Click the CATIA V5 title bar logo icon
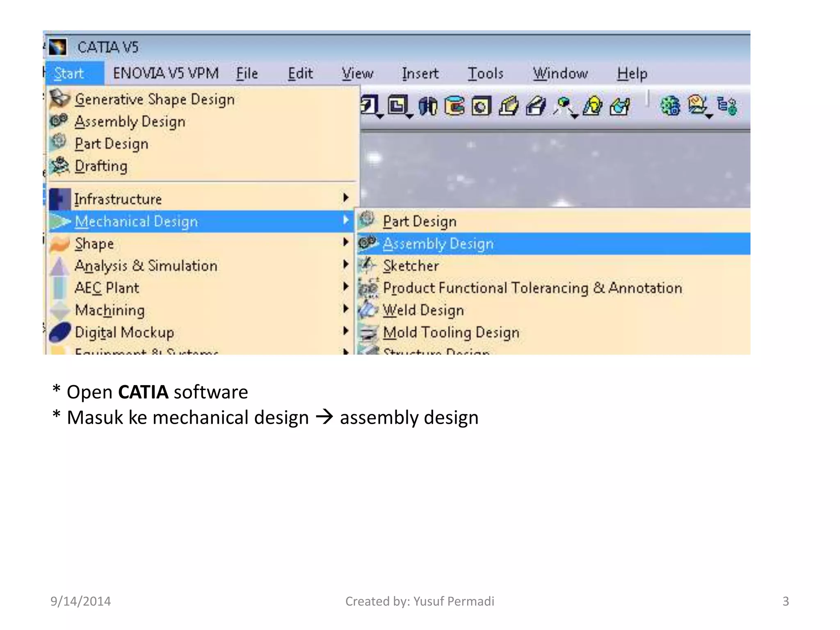840x630 pixels. [x=57, y=47]
